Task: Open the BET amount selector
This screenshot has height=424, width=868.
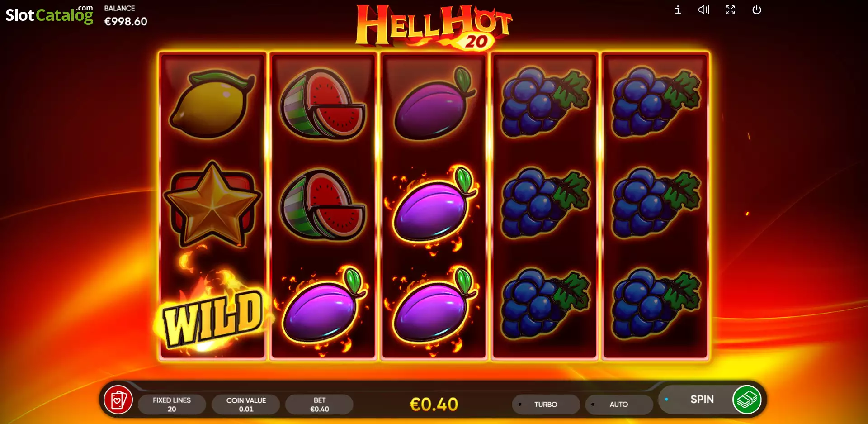Action: (x=319, y=404)
